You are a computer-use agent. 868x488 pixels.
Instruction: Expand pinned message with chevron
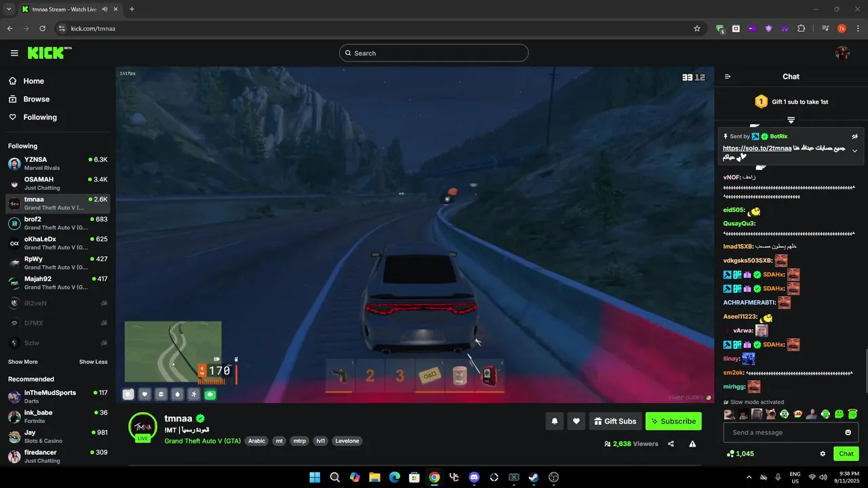pos(854,151)
